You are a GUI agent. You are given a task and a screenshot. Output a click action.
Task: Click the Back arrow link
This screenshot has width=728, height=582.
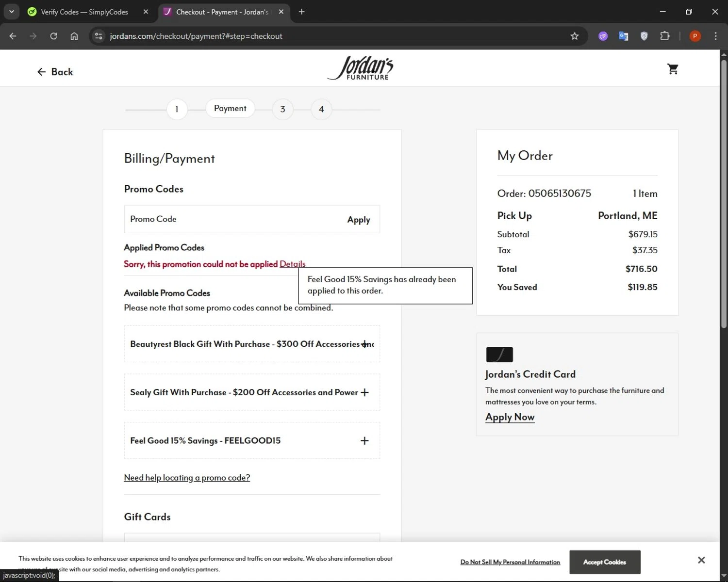click(x=55, y=72)
